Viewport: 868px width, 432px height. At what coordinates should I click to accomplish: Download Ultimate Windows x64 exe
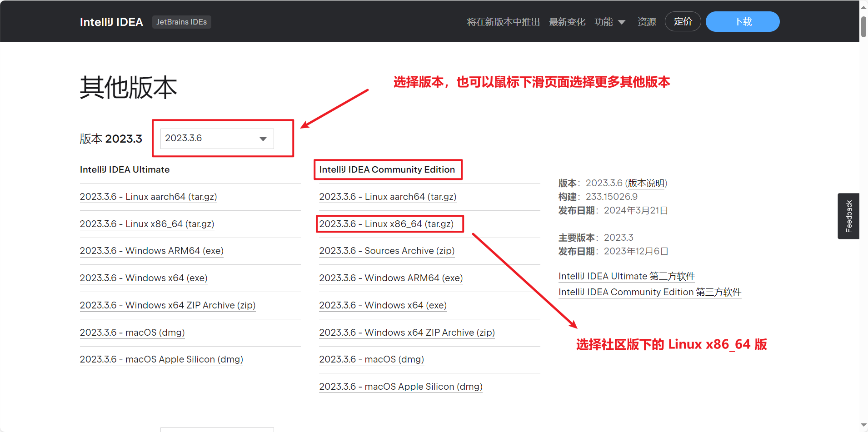[x=144, y=278]
